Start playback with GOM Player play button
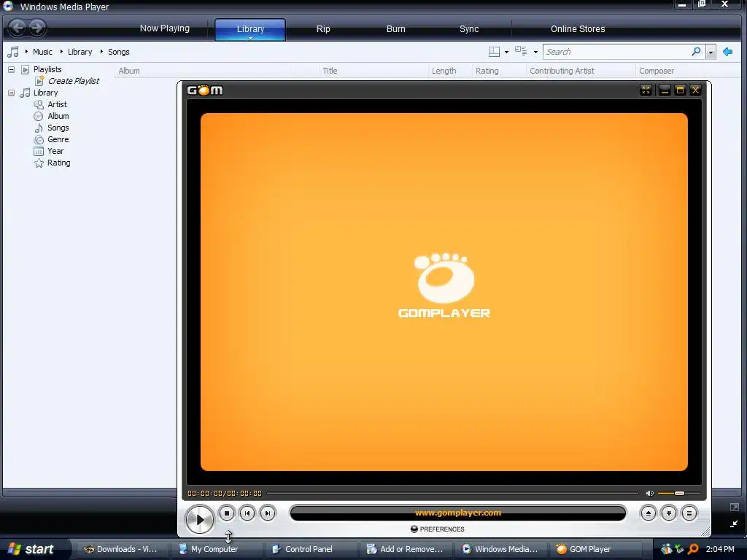The image size is (747, 560). coord(200,519)
